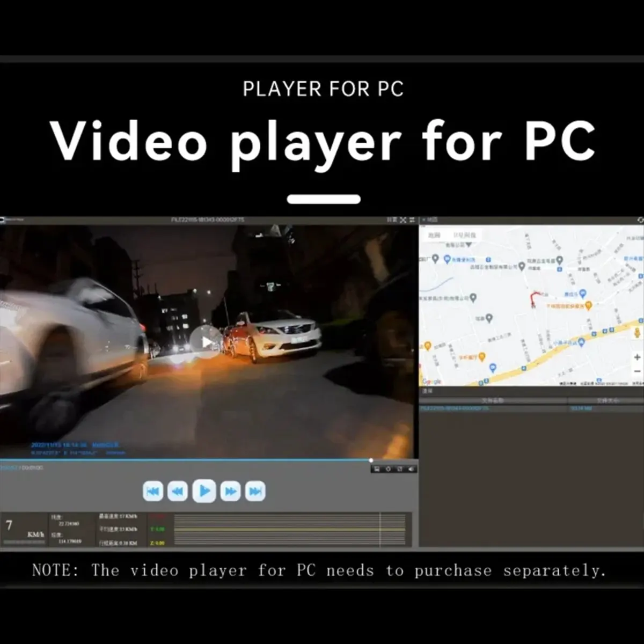Switch to the satellite image map tab
The image size is (644, 644).
(x=464, y=235)
